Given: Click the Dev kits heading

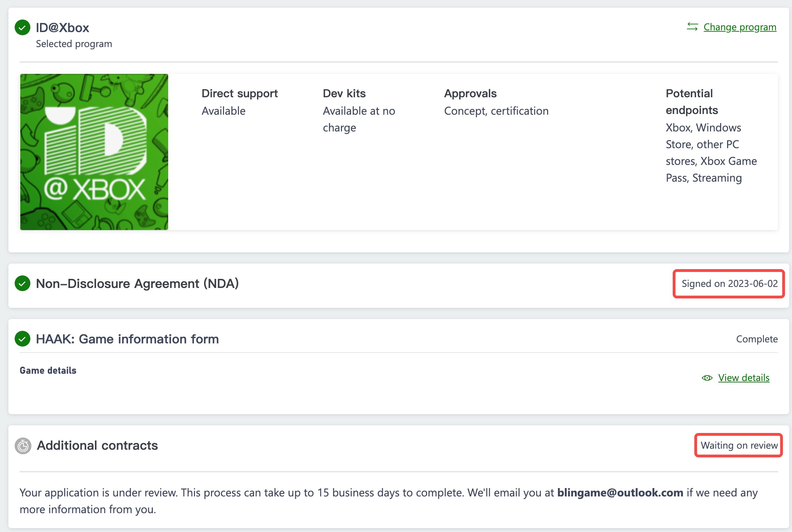Looking at the screenshot, I should tap(344, 93).
